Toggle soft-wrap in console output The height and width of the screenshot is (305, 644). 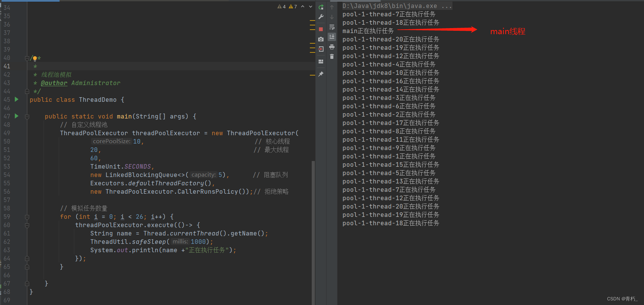coord(332,27)
